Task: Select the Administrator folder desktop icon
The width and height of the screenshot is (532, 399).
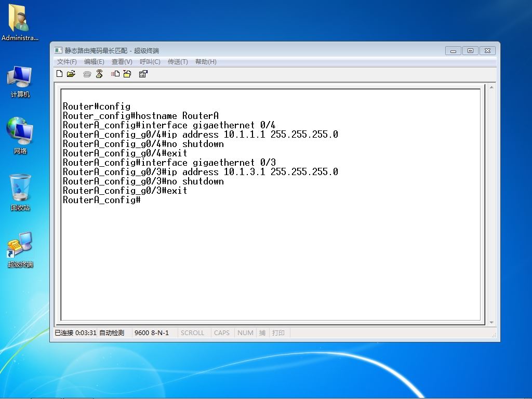Action: (20, 22)
